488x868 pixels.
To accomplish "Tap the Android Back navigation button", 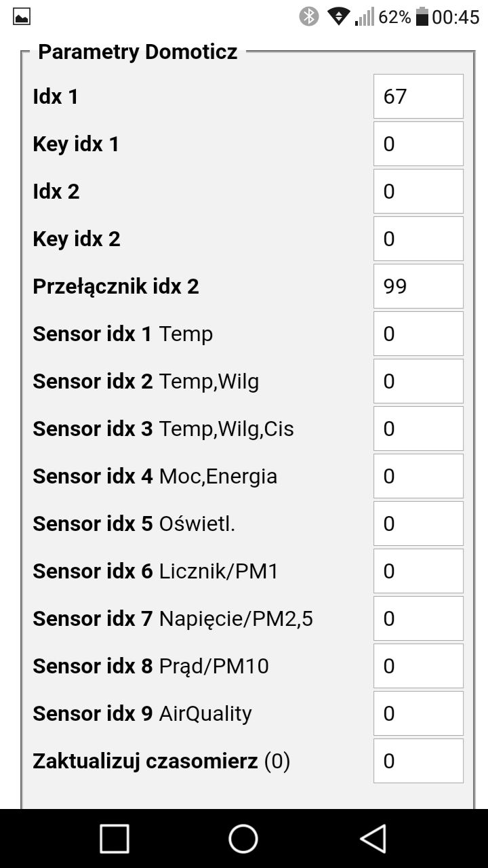I will [373, 838].
